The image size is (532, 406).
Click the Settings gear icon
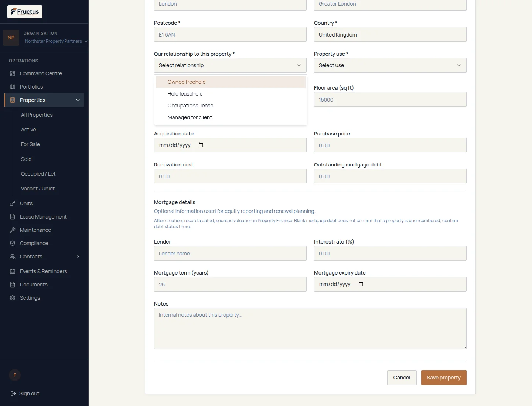click(x=13, y=298)
